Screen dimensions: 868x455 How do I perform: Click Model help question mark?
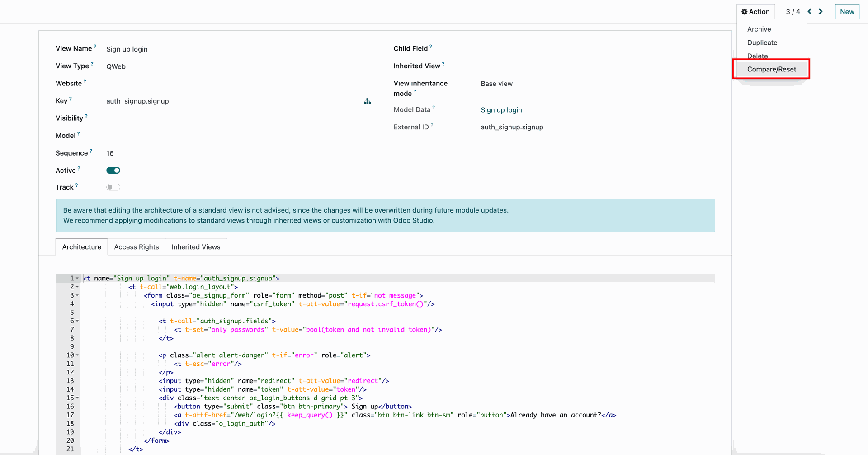pyautogui.click(x=79, y=133)
